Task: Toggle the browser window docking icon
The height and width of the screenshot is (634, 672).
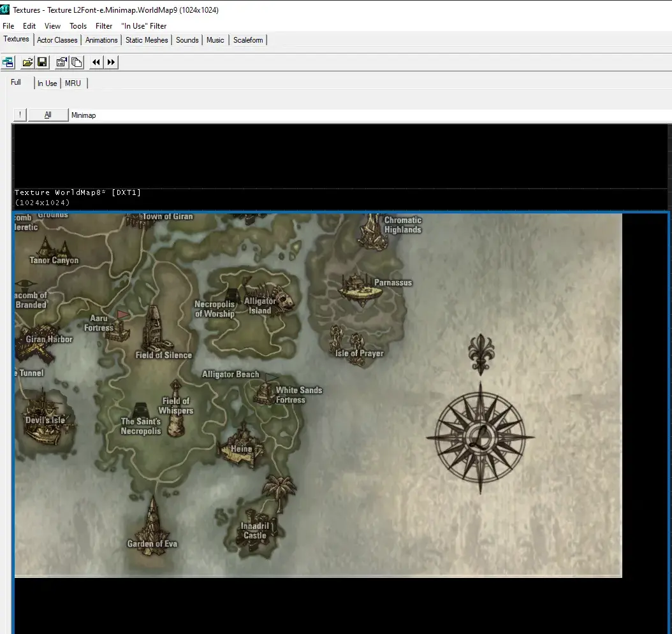Action: click(8, 62)
